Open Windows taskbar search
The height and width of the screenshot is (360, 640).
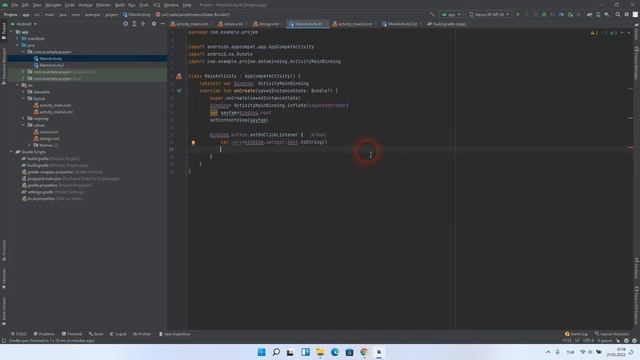pyautogui.click(x=276, y=352)
